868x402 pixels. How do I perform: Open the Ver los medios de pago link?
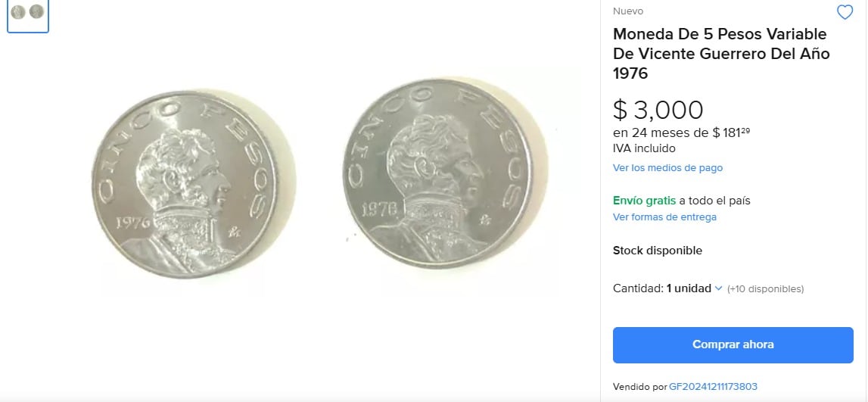click(667, 167)
